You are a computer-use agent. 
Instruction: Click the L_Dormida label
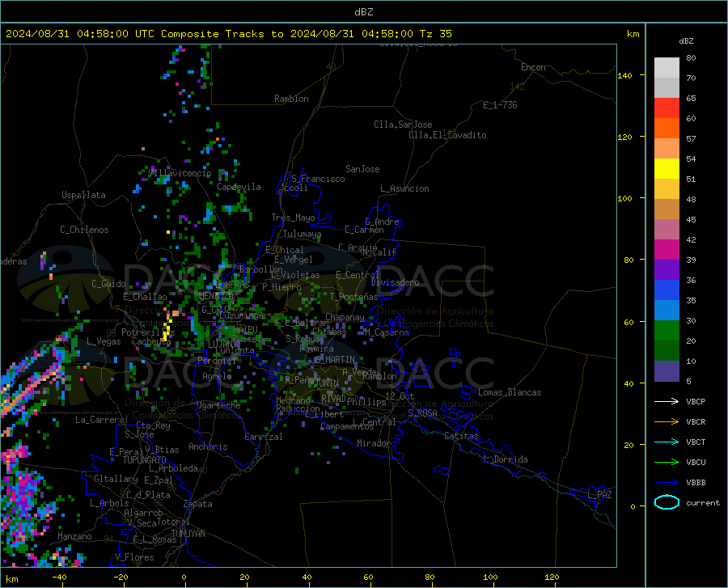(506, 459)
